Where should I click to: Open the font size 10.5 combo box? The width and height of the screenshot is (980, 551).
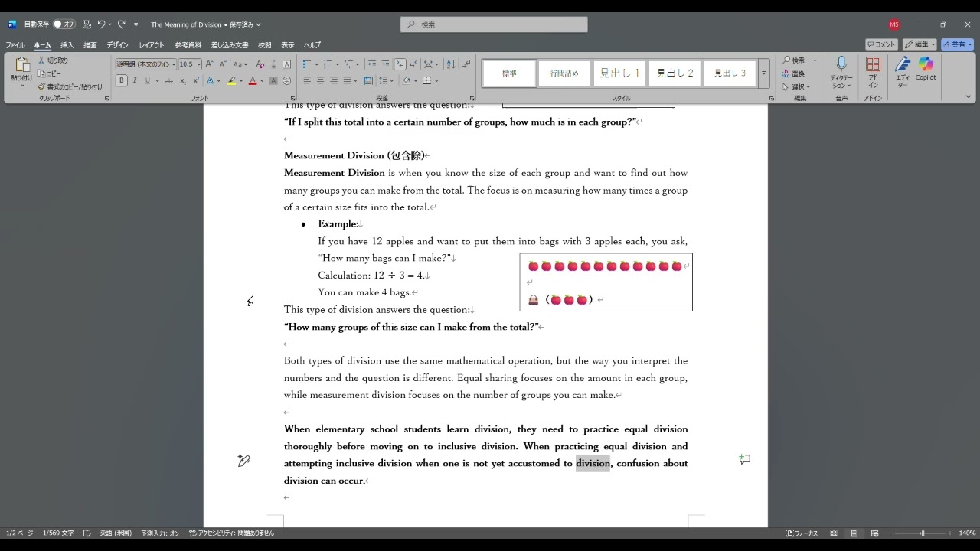(x=190, y=64)
